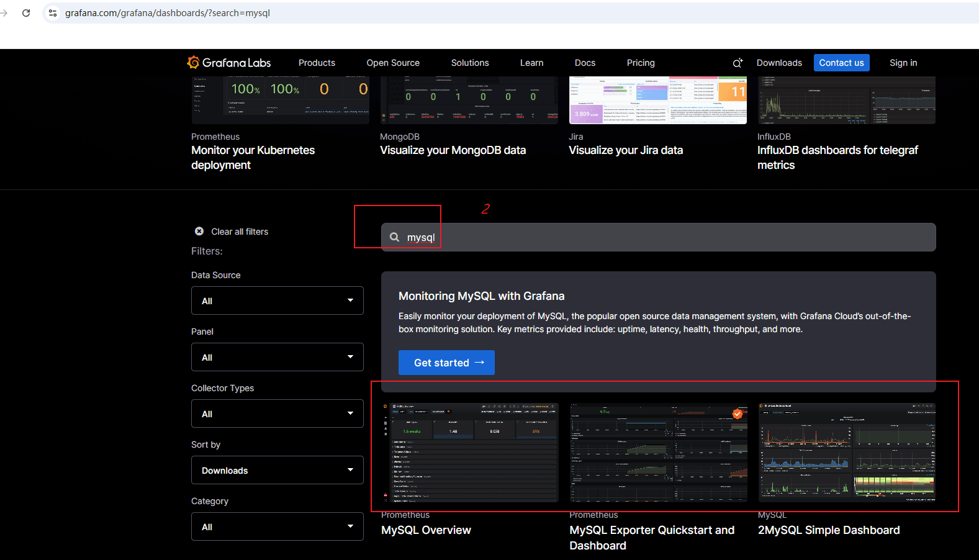The width and height of the screenshot is (979, 560).
Task: Open InfluxDB telegraf dashboard thumbnail
Action: tap(846, 100)
